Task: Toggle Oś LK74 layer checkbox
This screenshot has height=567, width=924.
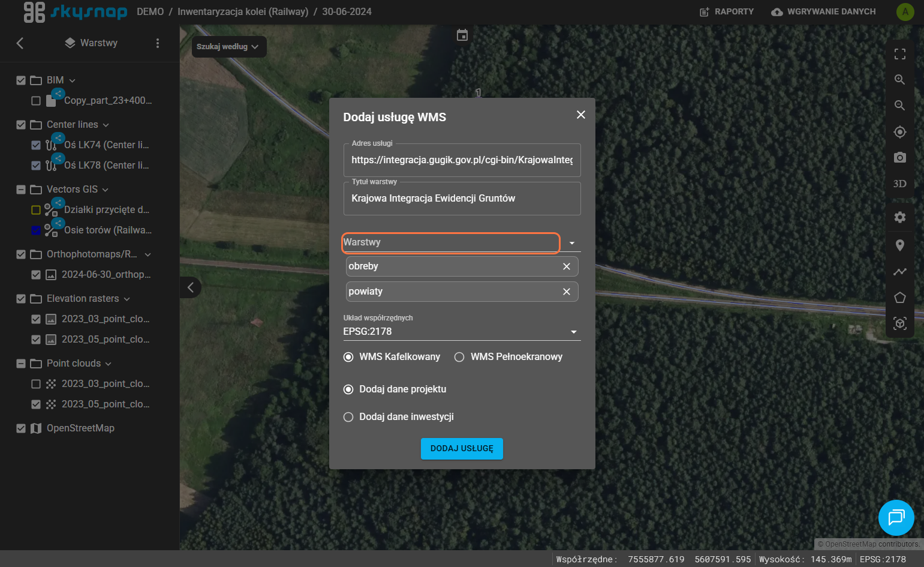Action: [36, 145]
